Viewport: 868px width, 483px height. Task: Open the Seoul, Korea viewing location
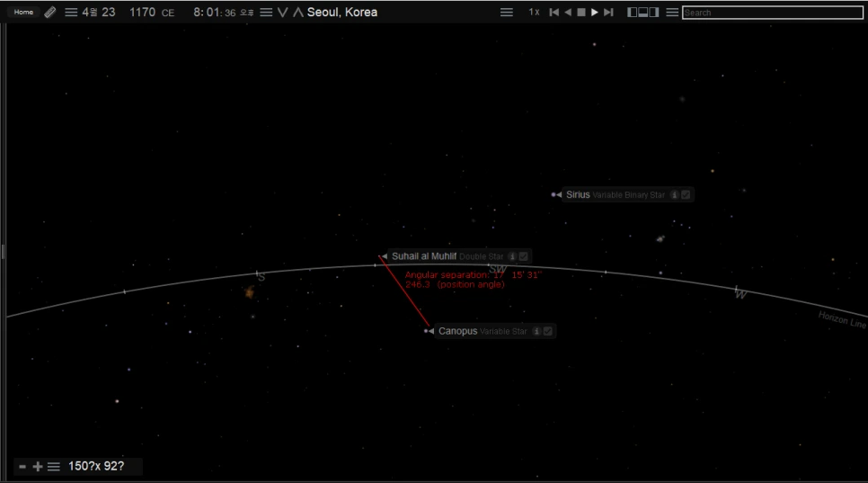coord(342,13)
